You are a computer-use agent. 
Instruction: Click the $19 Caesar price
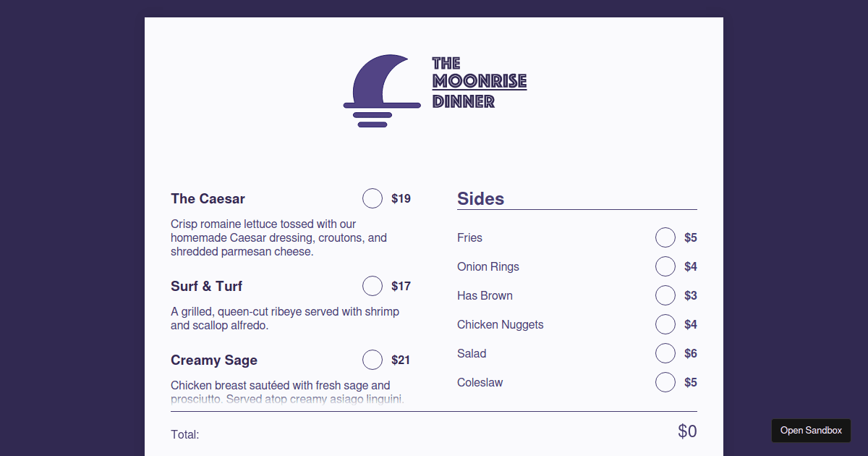(x=401, y=199)
